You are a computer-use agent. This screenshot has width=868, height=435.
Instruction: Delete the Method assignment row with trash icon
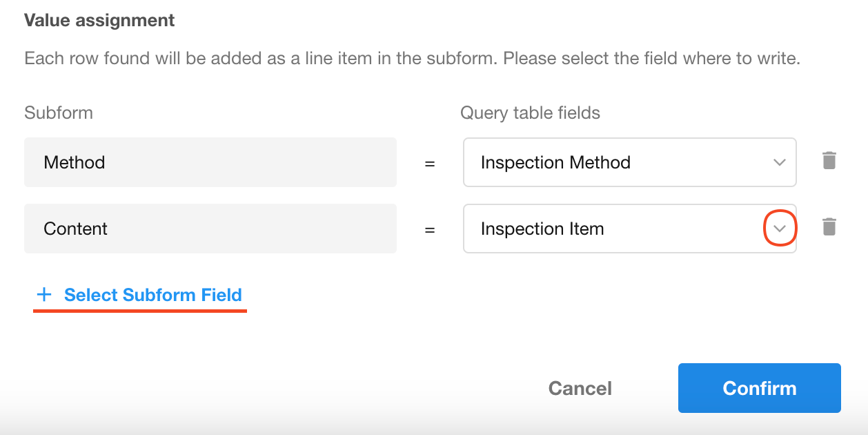coord(829,162)
